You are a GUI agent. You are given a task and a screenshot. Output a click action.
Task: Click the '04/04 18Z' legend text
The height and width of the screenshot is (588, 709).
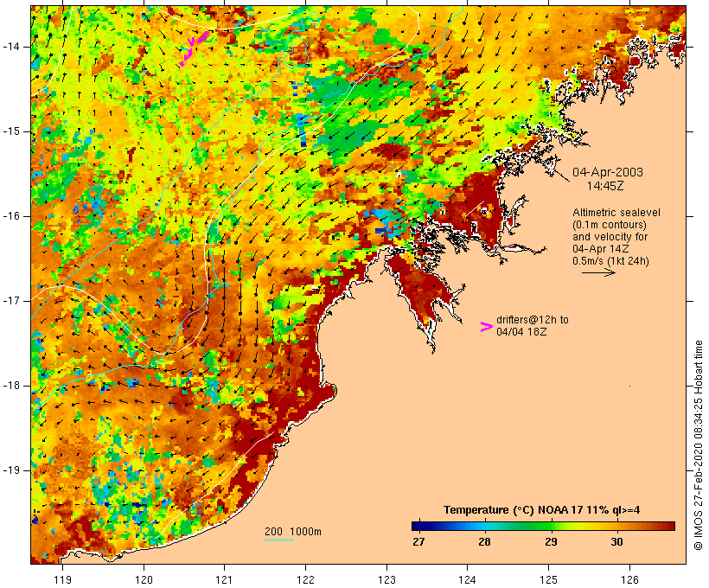(521, 332)
